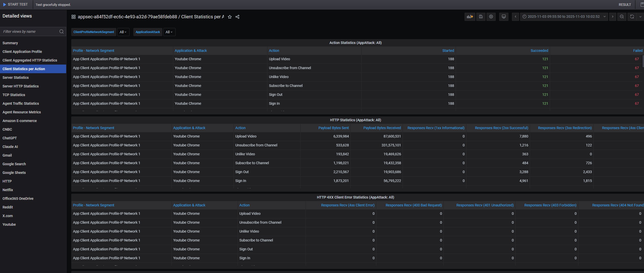Open the ClientProfileNetworkSegment All dropdown
The width and height of the screenshot is (644, 273).
point(123,32)
